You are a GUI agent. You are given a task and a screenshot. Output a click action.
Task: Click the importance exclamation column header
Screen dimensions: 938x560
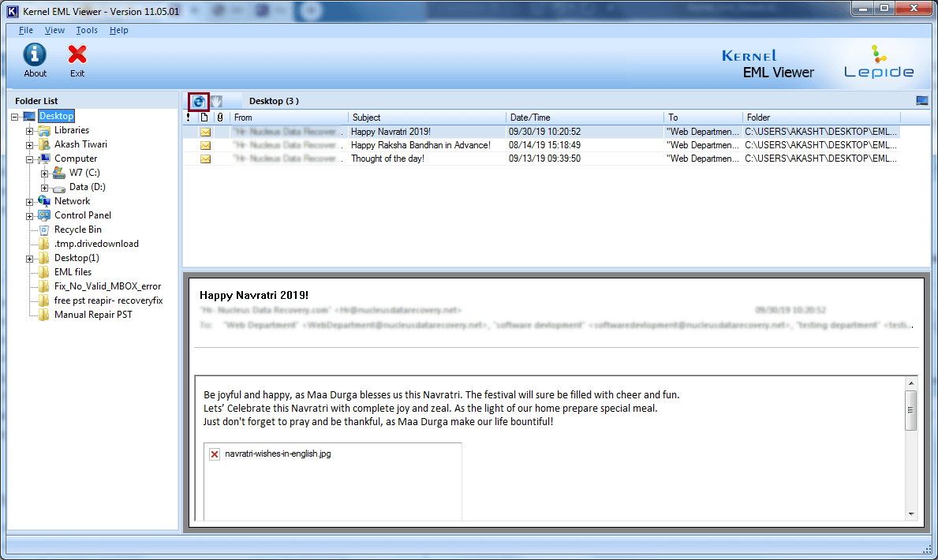[x=189, y=118]
